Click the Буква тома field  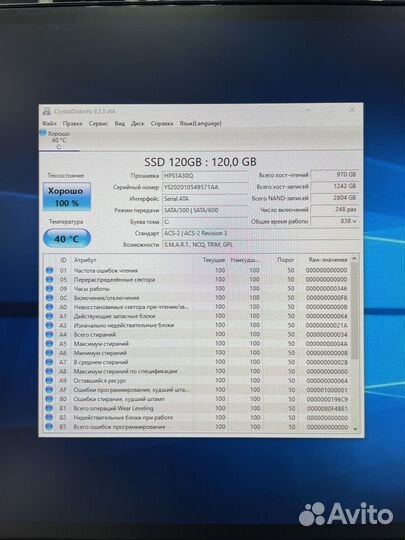pyautogui.click(x=205, y=222)
